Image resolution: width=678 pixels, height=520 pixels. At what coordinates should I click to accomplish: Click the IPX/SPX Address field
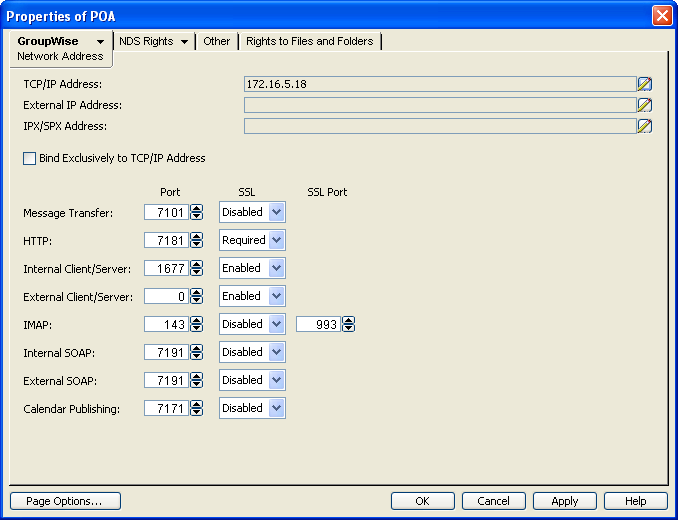tap(440, 126)
